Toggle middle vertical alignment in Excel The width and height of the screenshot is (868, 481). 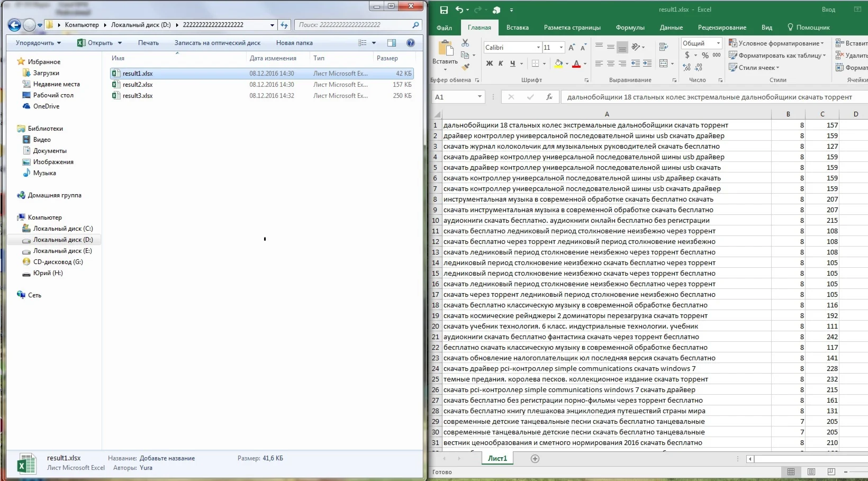pyautogui.click(x=611, y=47)
